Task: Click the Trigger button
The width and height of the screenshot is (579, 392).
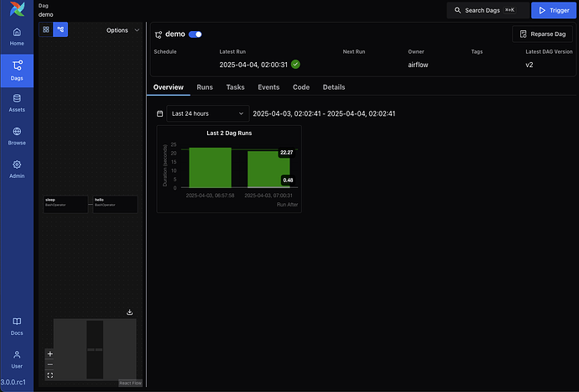Action: click(x=553, y=10)
